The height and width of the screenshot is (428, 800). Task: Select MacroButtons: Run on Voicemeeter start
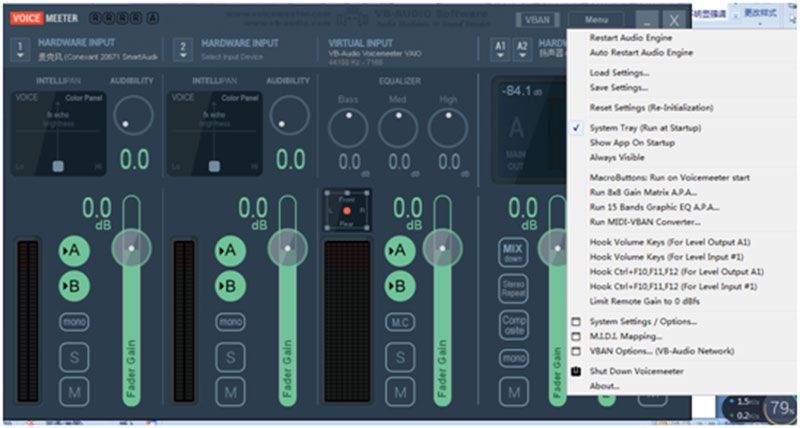pyautogui.click(x=670, y=178)
